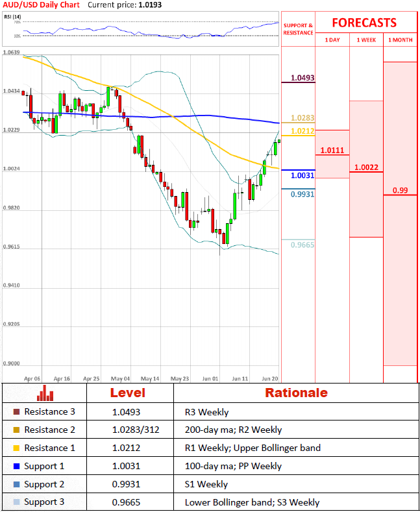Click the 0.9205 price axis label
This screenshot has height=512, width=420.
click(x=11, y=324)
